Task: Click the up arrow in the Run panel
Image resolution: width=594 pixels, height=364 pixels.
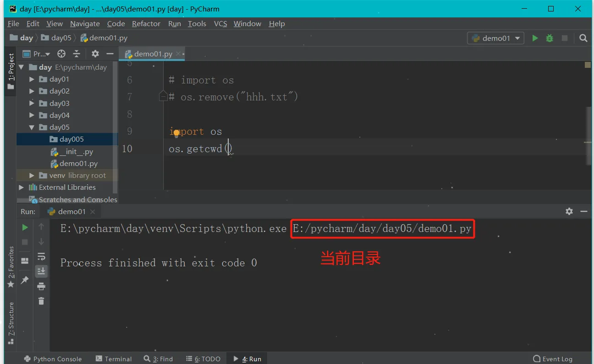Action: coord(41,226)
